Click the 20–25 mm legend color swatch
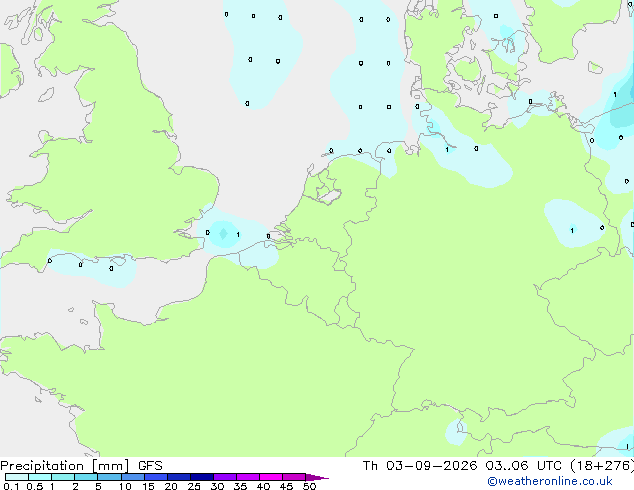Screen dimensions: 634x490 (179, 477)
